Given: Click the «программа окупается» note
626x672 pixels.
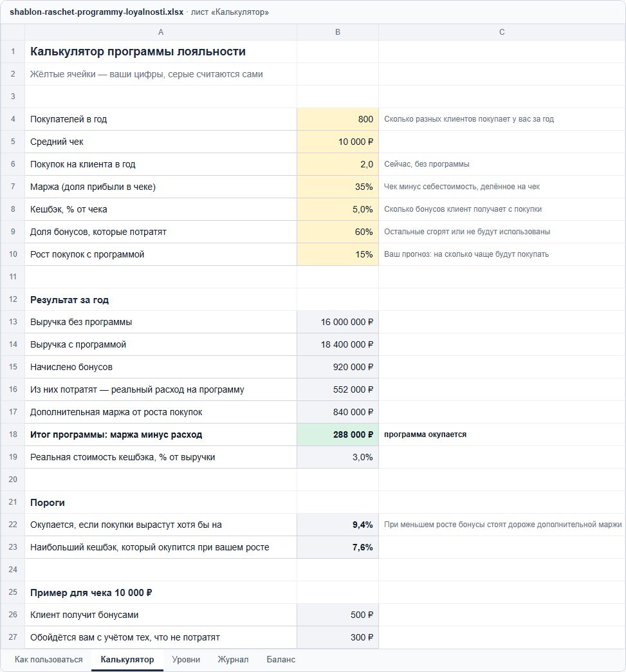Looking at the screenshot, I should click(x=425, y=434).
